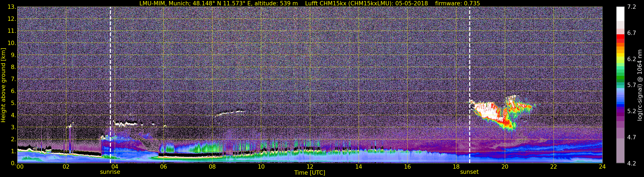Click the white segment at top of colorbar

pos(620,14)
